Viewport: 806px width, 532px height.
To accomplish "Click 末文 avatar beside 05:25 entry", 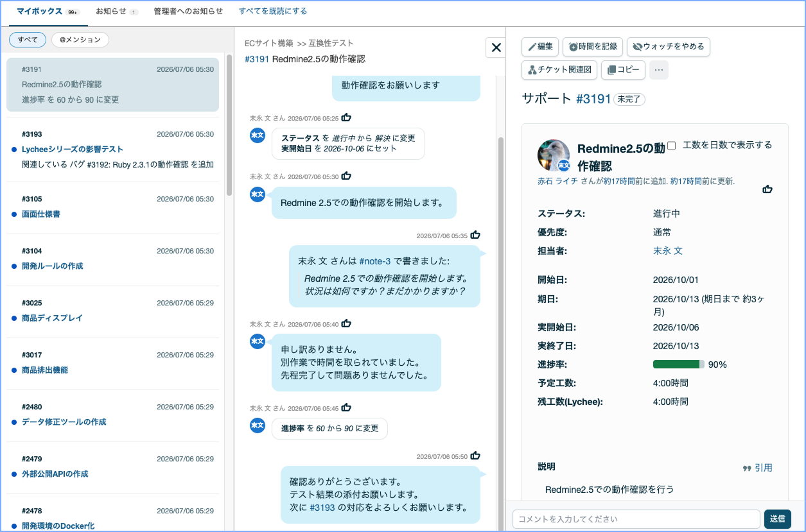I will click(x=257, y=135).
